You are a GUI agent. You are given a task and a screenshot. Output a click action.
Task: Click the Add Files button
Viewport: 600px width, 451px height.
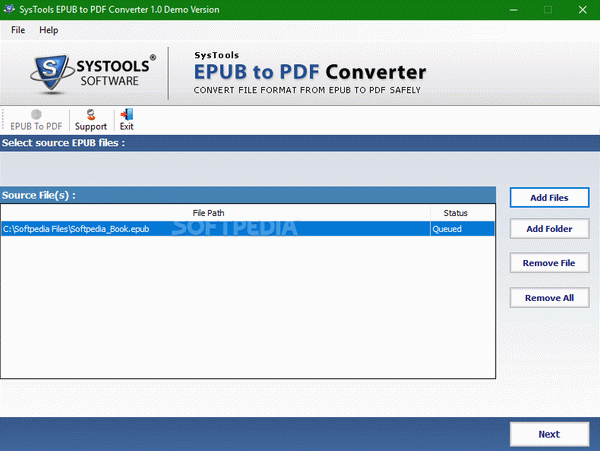click(549, 197)
